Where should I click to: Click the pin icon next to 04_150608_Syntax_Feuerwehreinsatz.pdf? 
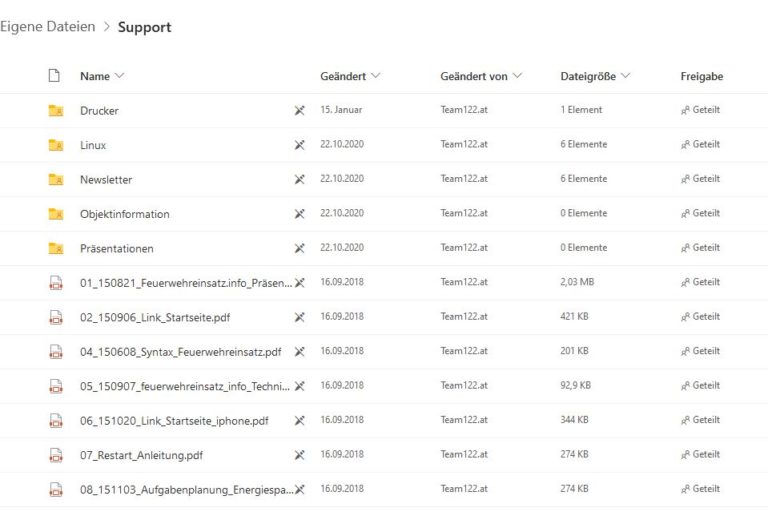[x=299, y=352]
